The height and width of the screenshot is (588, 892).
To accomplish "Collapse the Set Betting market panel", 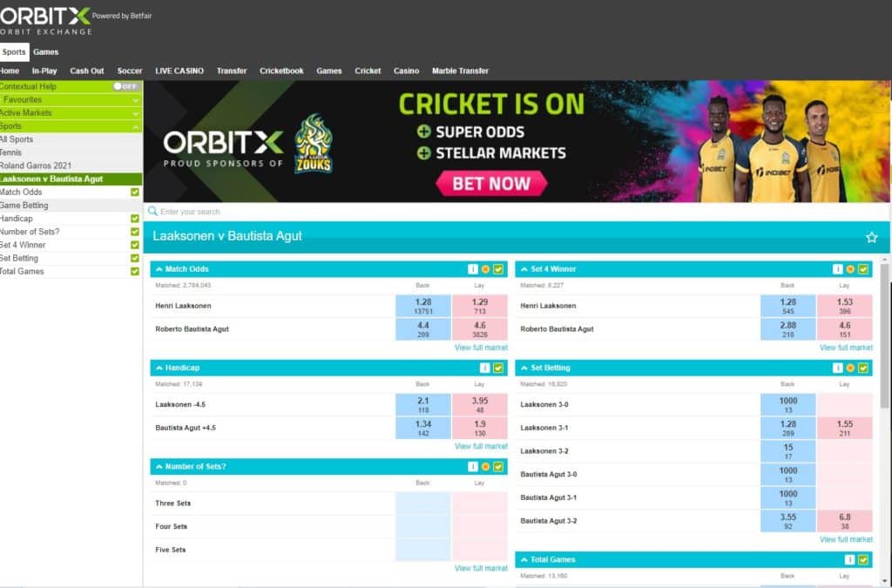I will coord(524,368).
